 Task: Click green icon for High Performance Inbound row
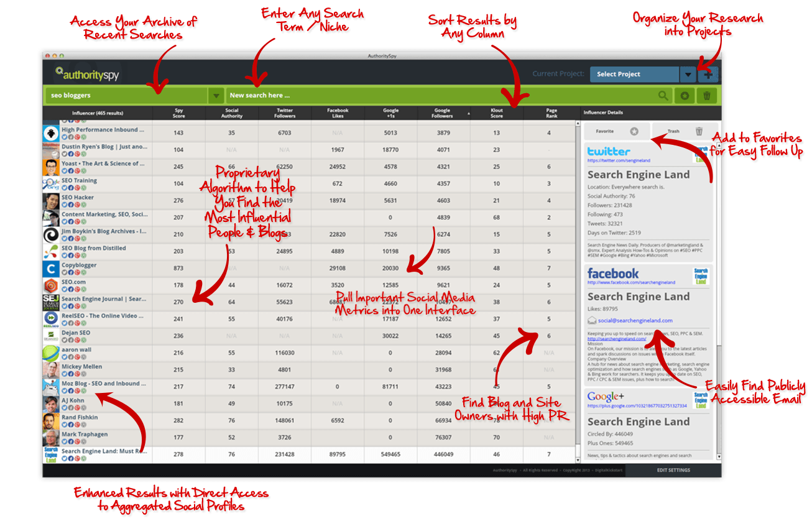84,137
